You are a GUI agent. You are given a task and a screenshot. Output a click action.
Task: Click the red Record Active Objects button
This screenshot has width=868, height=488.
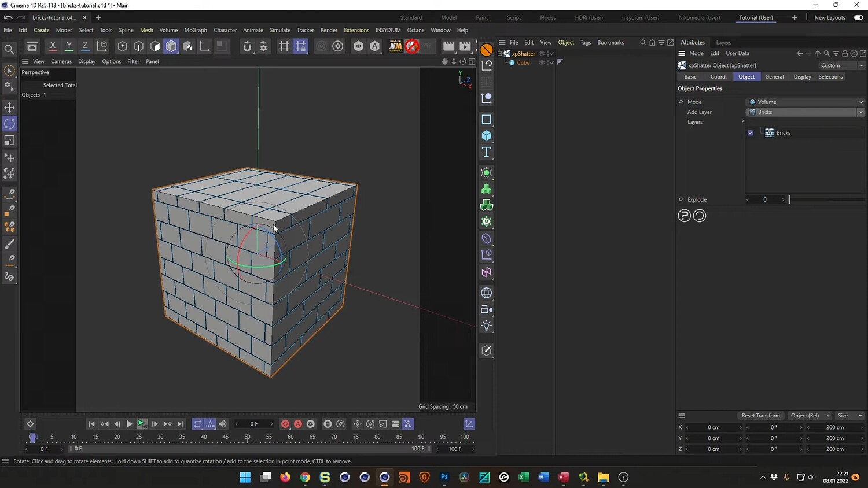pyautogui.click(x=285, y=424)
